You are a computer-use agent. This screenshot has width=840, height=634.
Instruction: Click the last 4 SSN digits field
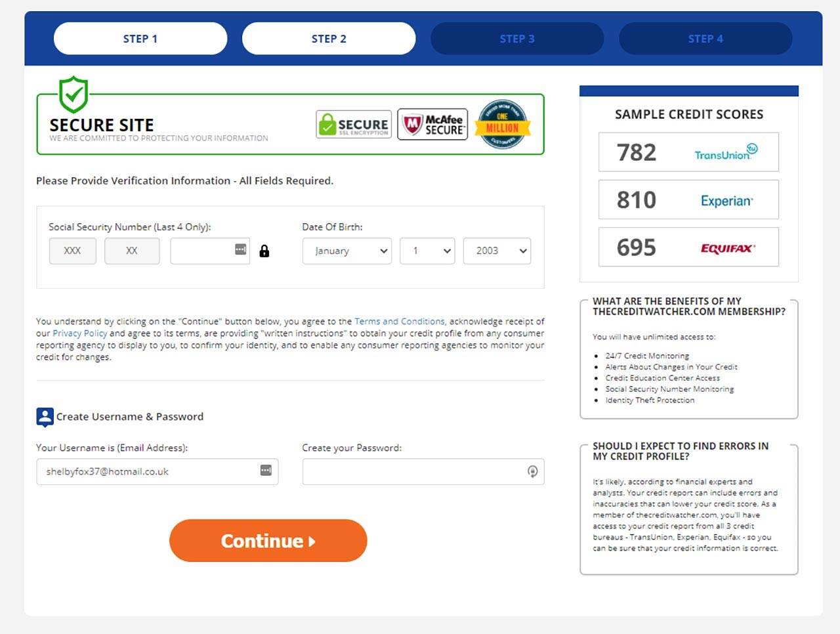click(202, 251)
